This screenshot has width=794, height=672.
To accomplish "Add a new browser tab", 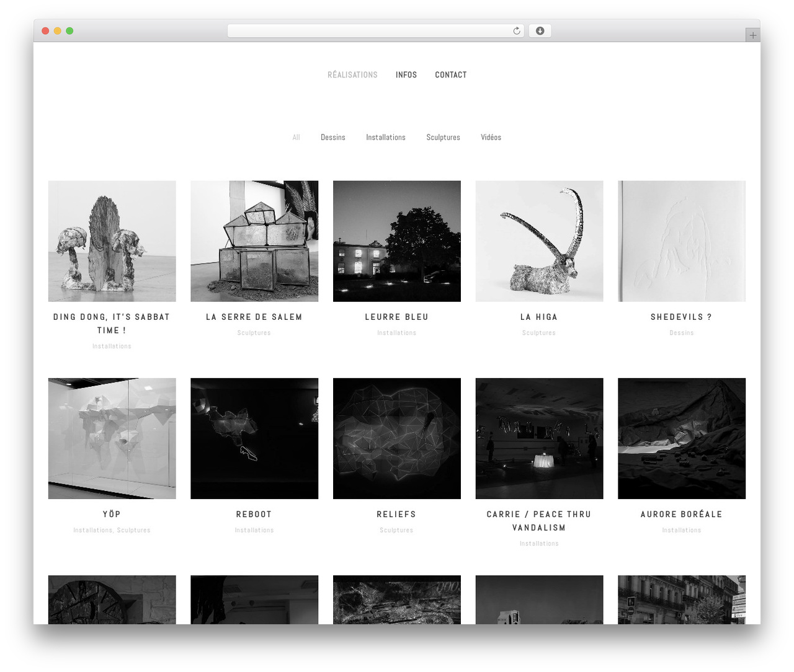I will pos(752,35).
